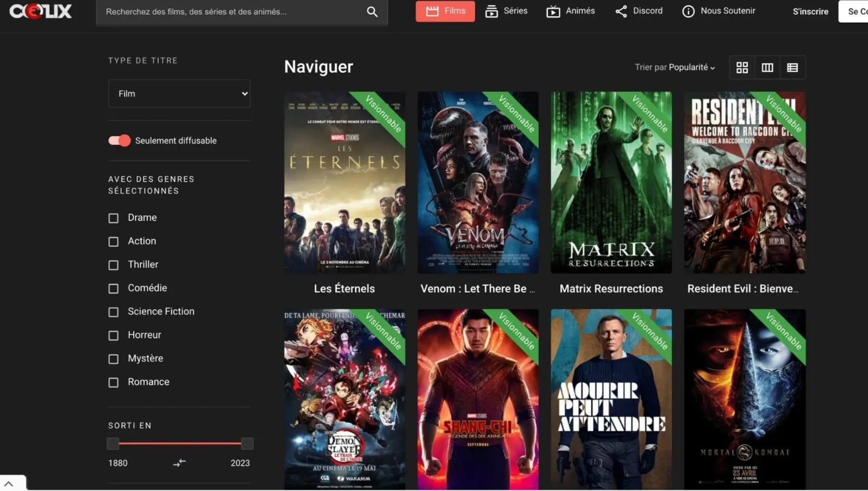This screenshot has width=868, height=491.
Task: Toggle the Seulement diffusable switch
Action: [x=120, y=141]
